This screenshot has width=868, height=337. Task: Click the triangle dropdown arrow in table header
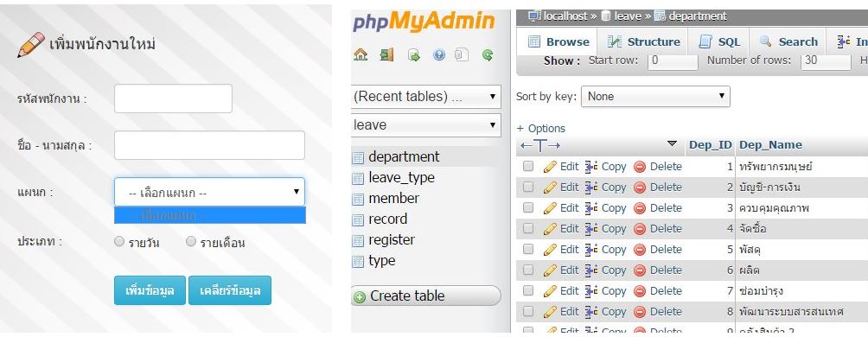click(x=672, y=144)
